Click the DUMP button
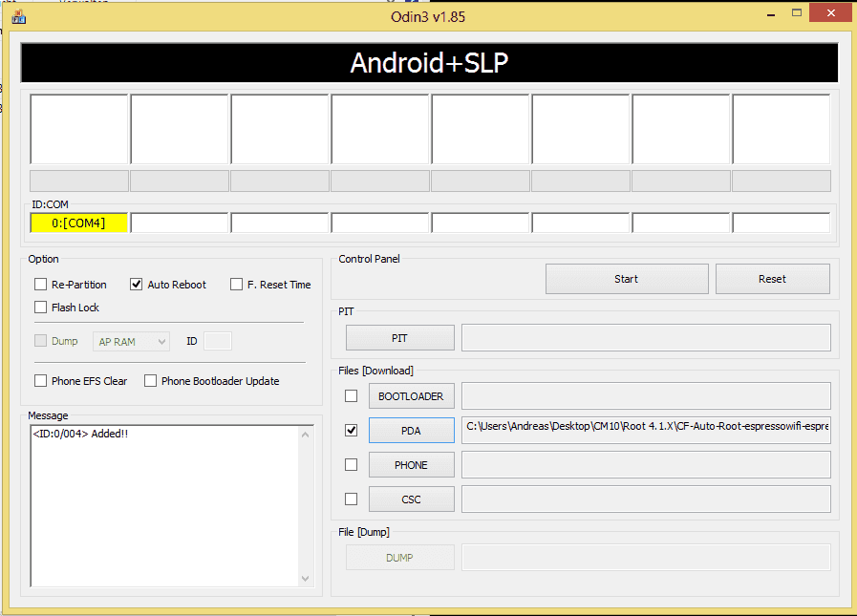This screenshot has width=857, height=616. point(399,558)
